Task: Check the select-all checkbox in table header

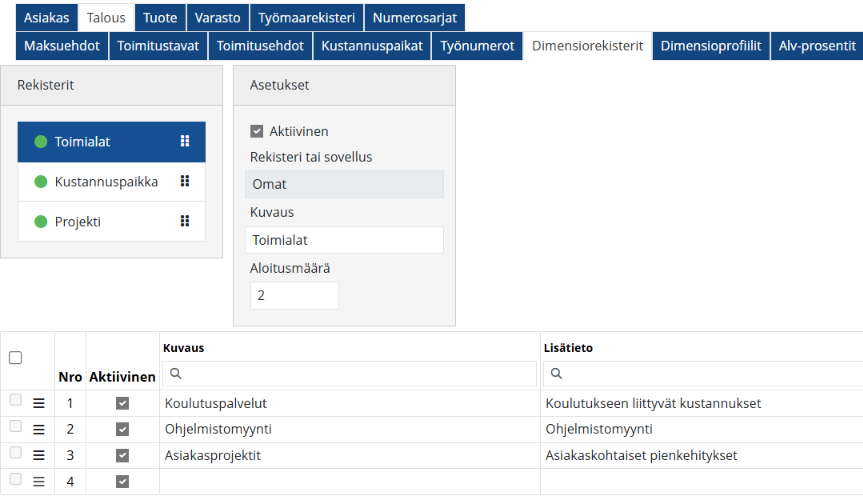Action: [15, 358]
